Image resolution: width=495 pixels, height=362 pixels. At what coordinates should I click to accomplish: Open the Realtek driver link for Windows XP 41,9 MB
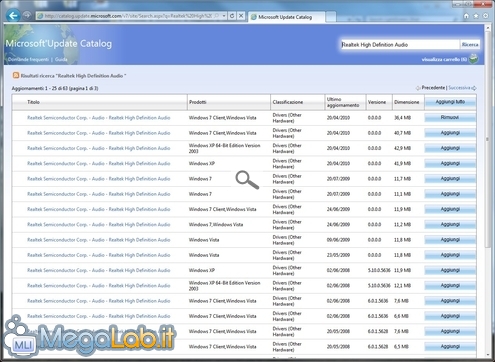pos(99,163)
